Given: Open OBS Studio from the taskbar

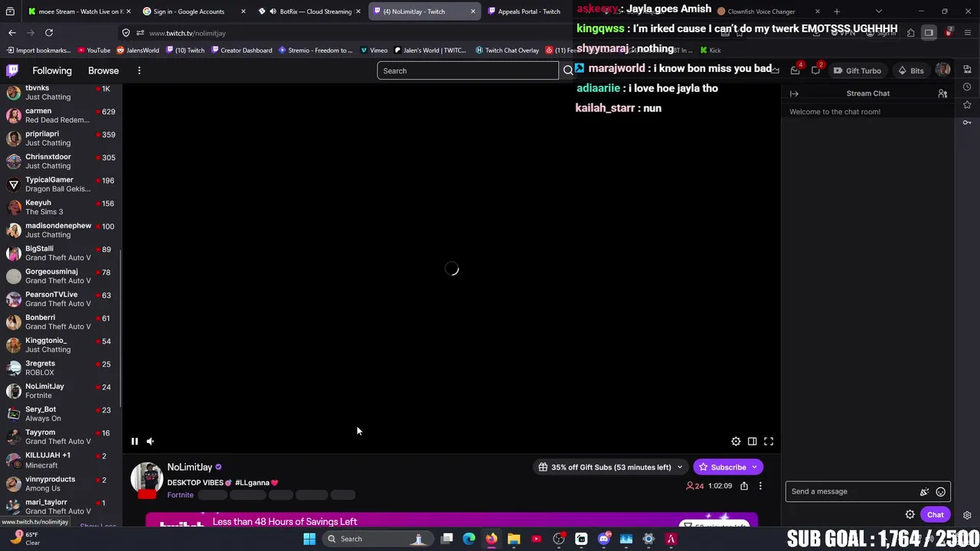Looking at the screenshot, I should [x=559, y=539].
